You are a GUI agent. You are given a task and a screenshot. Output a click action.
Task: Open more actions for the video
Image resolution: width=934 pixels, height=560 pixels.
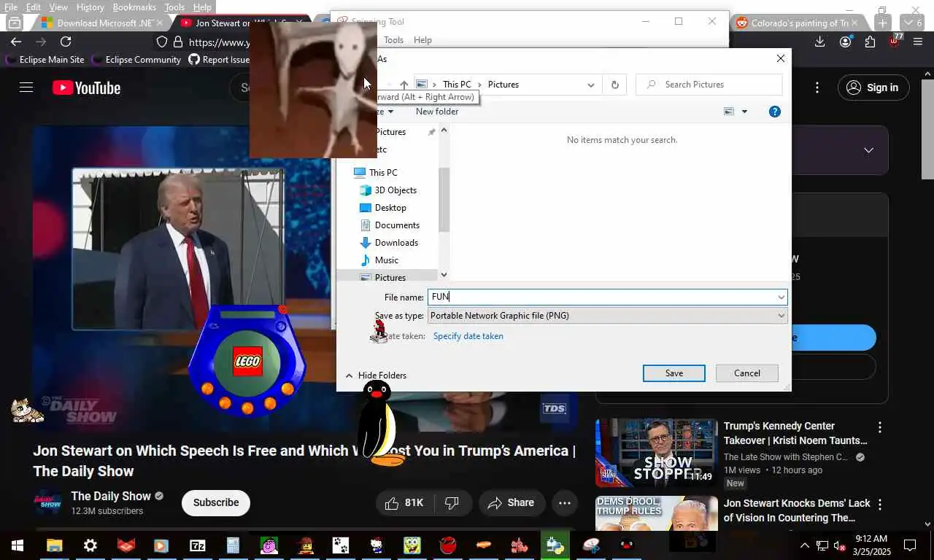(565, 503)
